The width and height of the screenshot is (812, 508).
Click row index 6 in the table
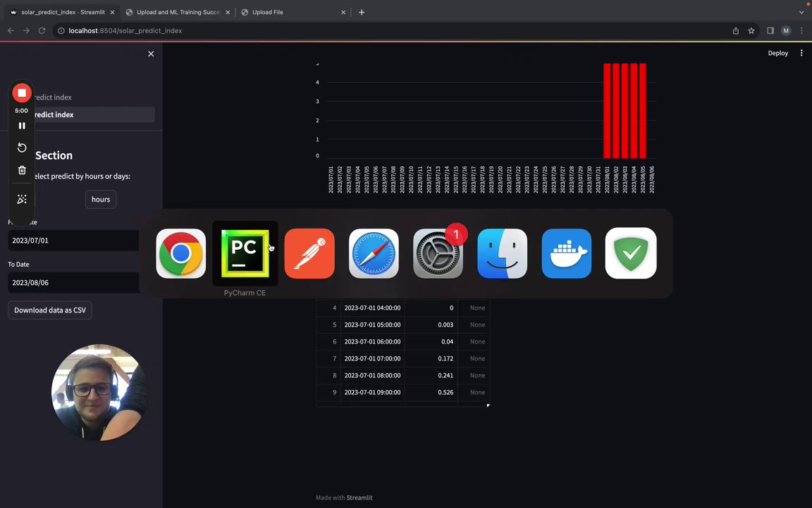(x=328, y=341)
